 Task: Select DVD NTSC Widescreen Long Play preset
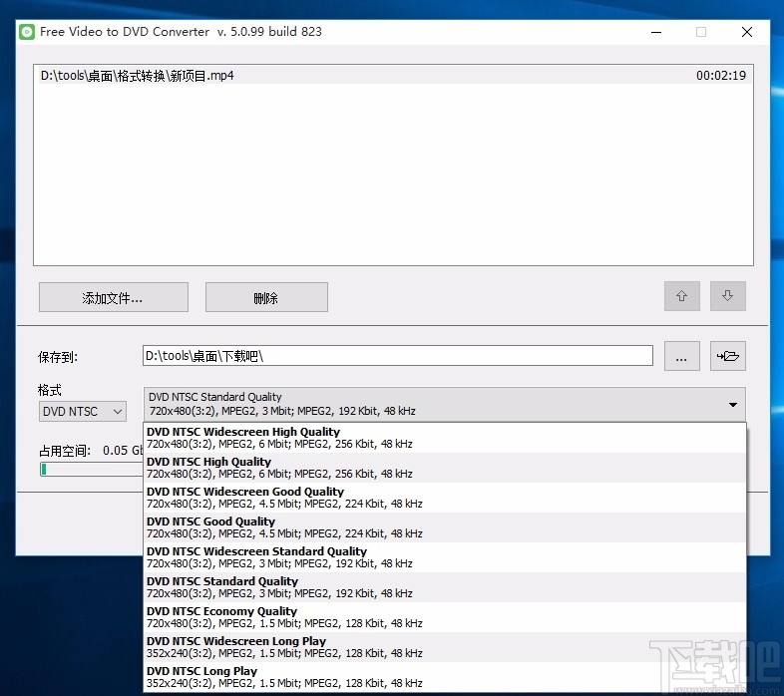[x=445, y=647]
